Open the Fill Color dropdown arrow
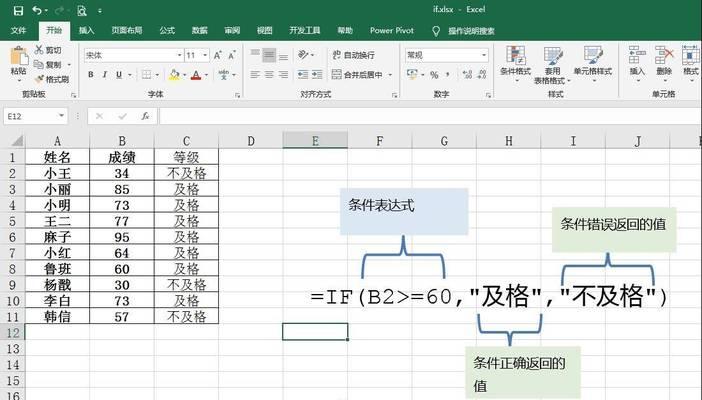This screenshot has height=400, width=702. click(184, 75)
